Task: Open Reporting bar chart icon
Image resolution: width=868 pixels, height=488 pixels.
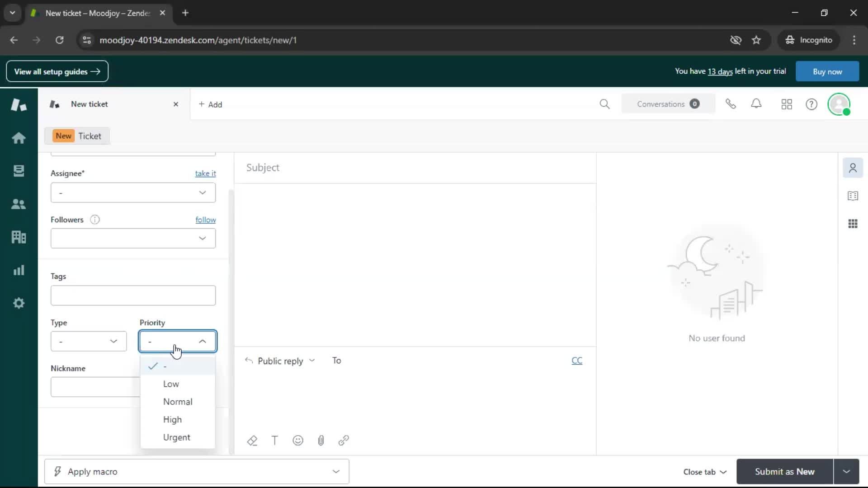Action: pyautogui.click(x=19, y=270)
